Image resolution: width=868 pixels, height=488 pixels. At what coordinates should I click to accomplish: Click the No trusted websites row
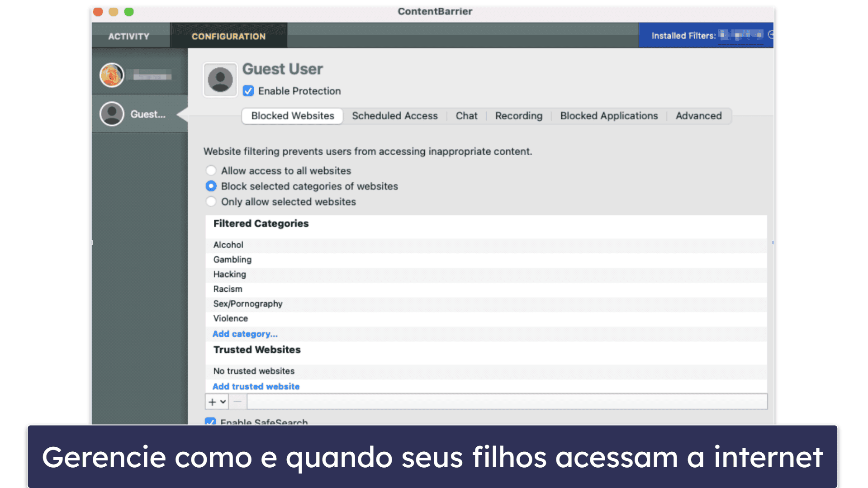pos(486,371)
